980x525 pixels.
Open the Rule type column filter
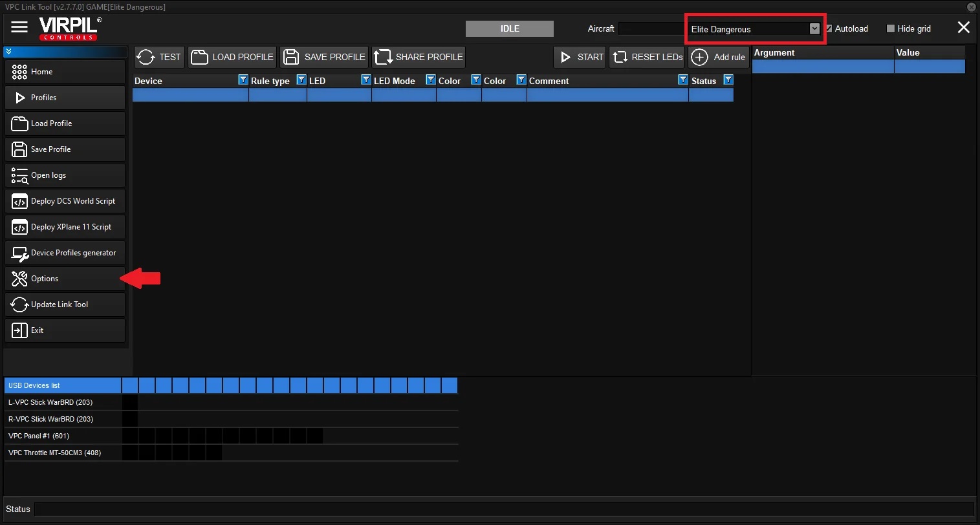tap(301, 80)
